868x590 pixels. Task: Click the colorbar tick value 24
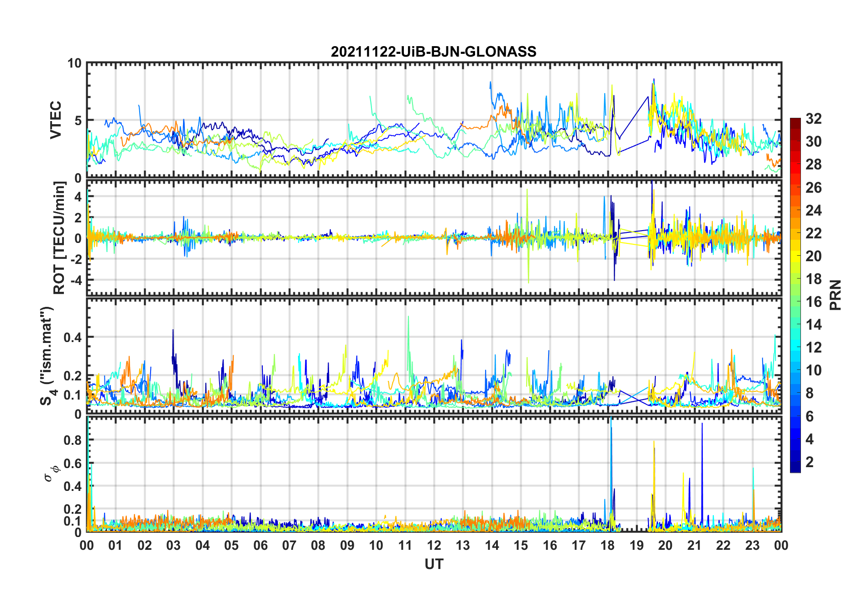(814, 211)
